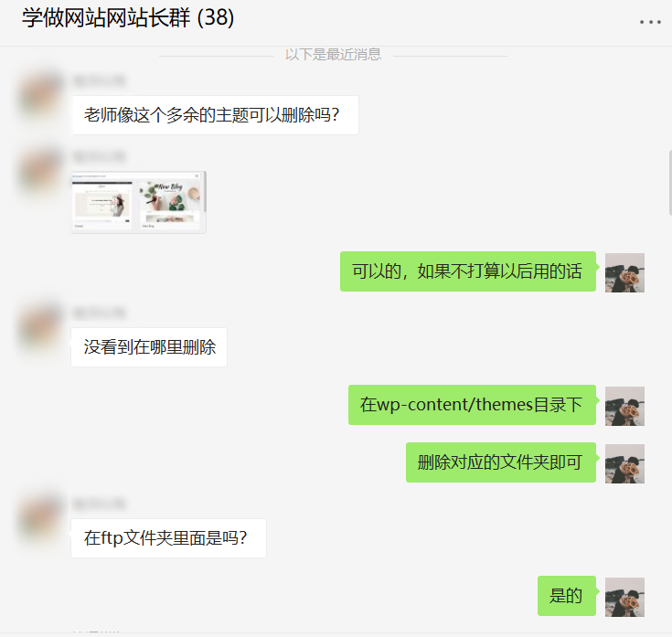Image resolution: width=672 pixels, height=637 pixels.
Task: Select the bubble 没看到在哪里删除
Action: click(149, 347)
